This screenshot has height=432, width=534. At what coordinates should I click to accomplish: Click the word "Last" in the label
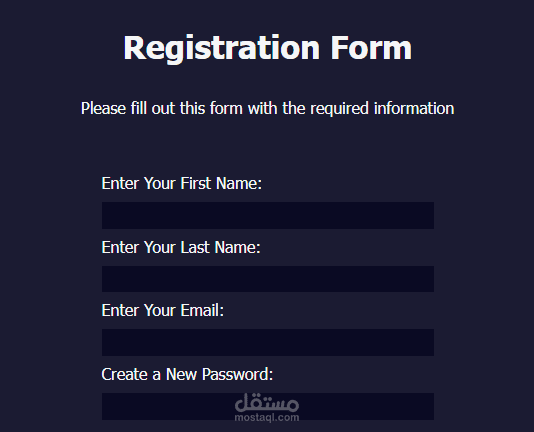(195, 247)
